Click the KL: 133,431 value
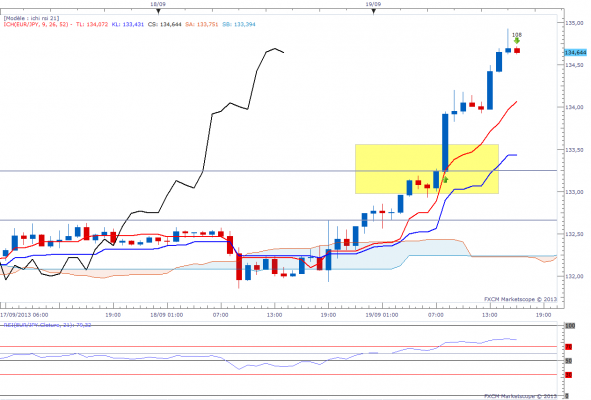This screenshot has width=591, height=400. tap(128, 25)
